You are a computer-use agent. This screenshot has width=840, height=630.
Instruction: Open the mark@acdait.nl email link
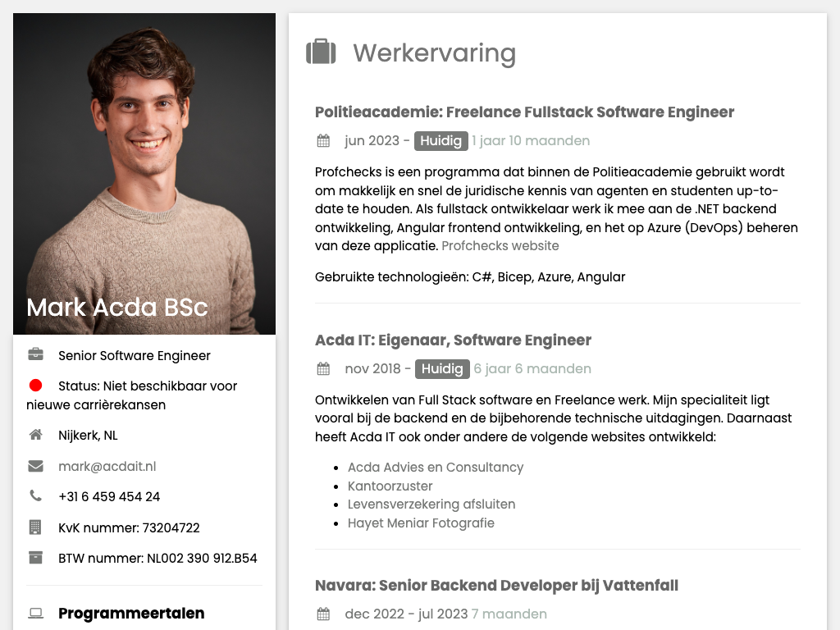(x=107, y=466)
